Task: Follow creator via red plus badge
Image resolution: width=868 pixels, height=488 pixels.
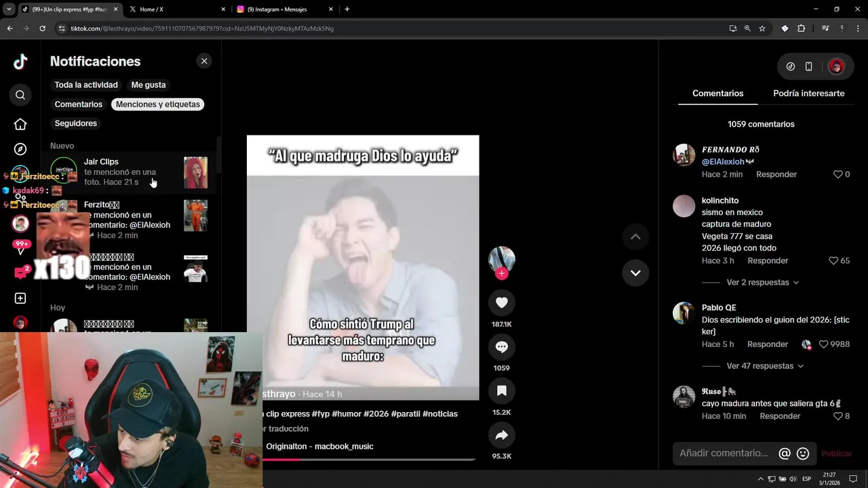Action: tap(502, 273)
